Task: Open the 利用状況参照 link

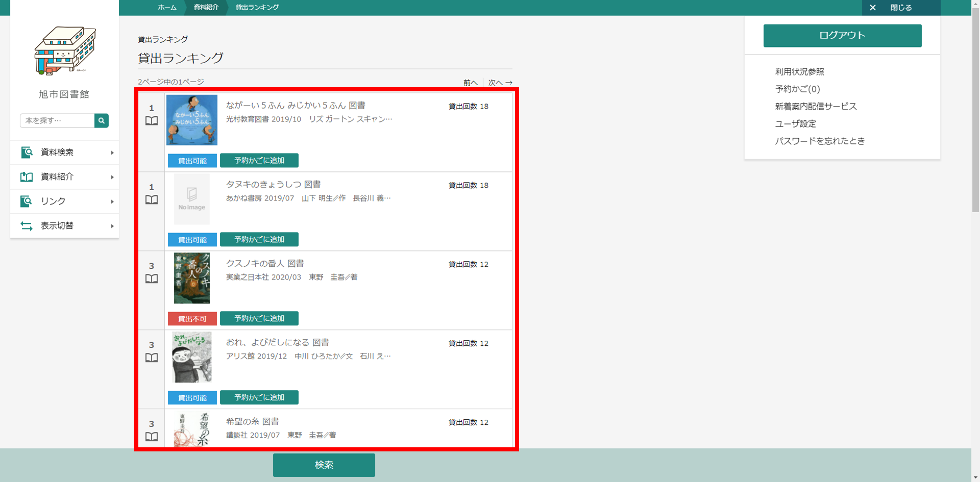Action: point(799,72)
